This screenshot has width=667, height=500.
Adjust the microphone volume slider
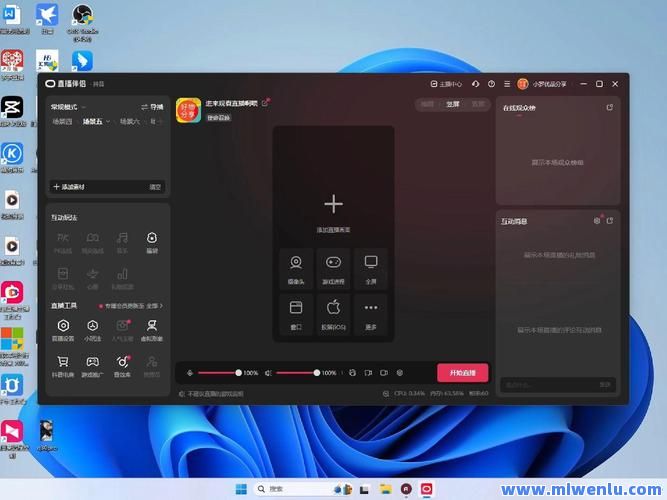pos(218,373)
